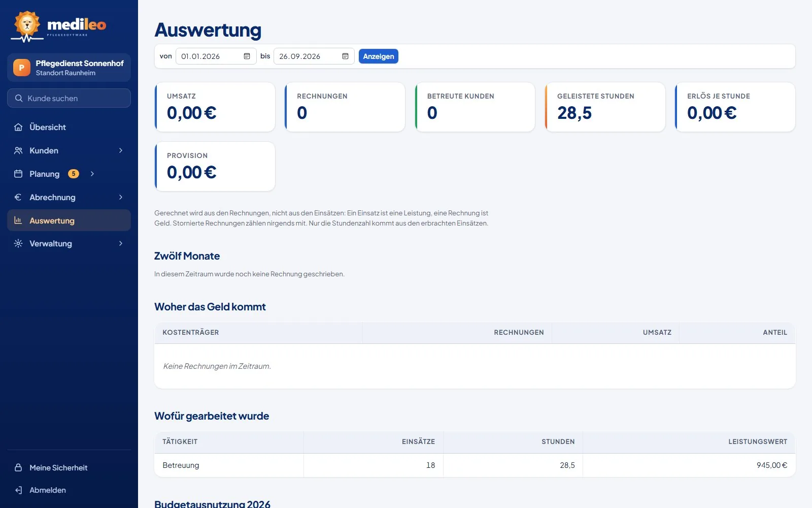Screen dimensions: 812x508
Task: Expand the Verwaltung submenu chevron
Action: [x=121, y=243]
